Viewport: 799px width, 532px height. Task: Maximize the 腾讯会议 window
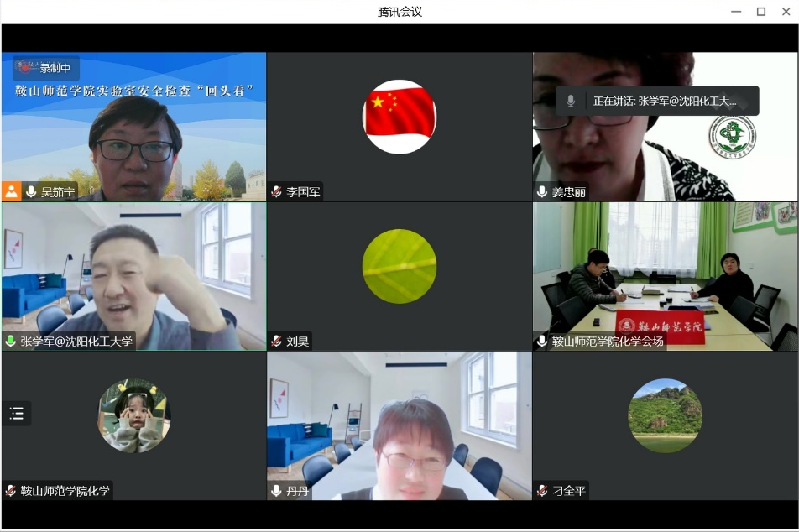pos(761,12)
